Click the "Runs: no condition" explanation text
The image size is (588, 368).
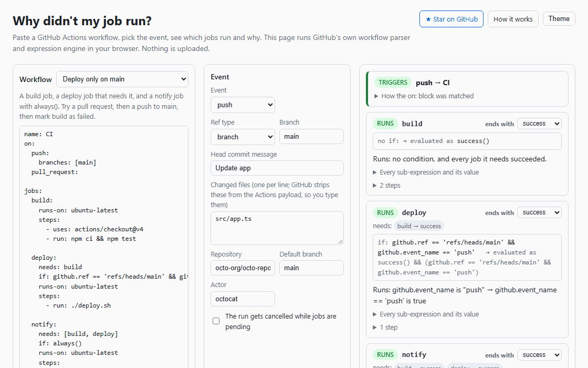pyautogui.click(x=459, y=159)
